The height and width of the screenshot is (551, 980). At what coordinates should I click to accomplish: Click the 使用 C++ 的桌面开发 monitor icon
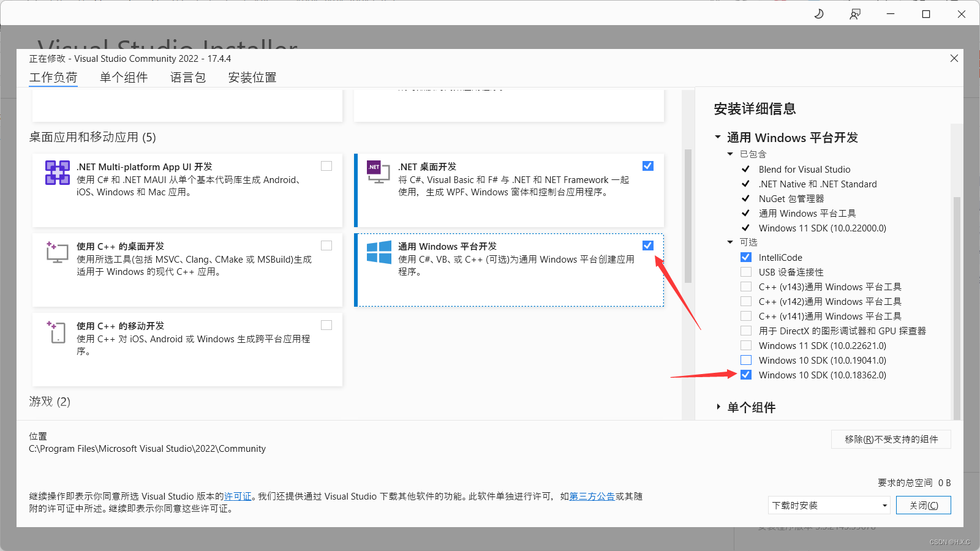point(56,252)
